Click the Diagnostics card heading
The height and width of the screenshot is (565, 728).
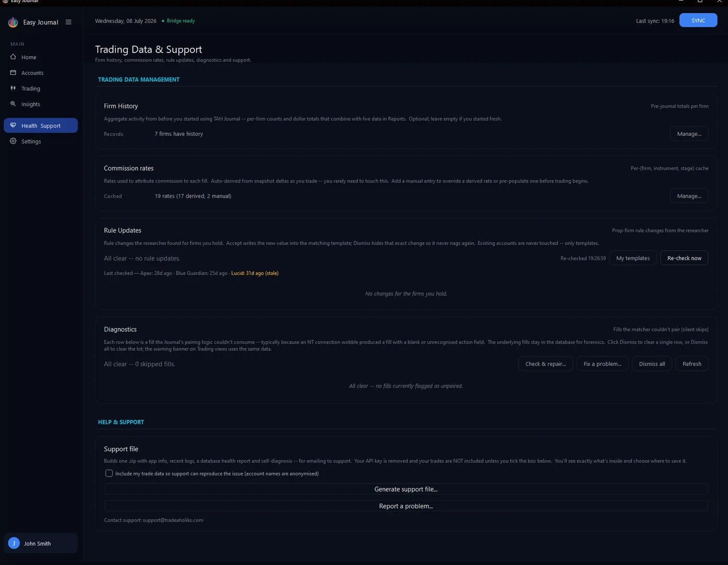pos(120,329)
